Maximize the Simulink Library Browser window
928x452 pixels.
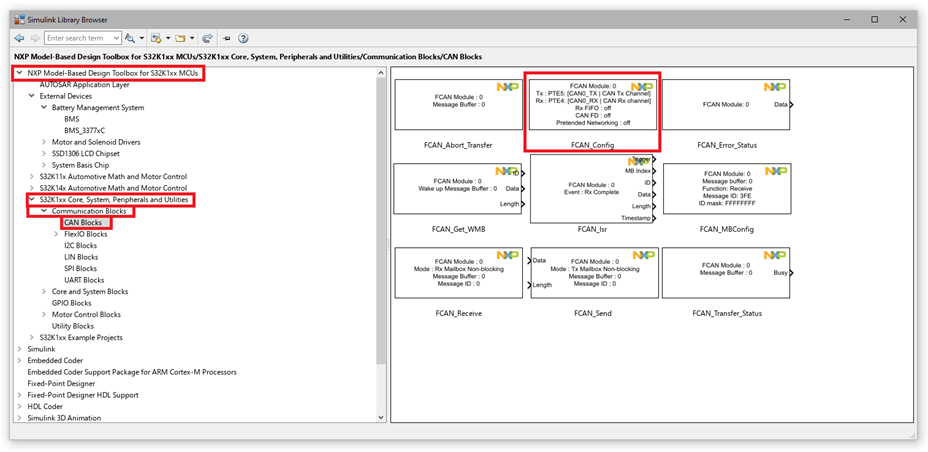pyautogui.click(x=874, y=19)
